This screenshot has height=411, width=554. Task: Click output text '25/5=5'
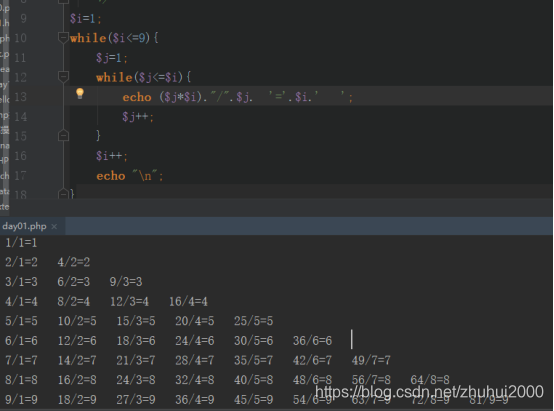(x=253, y=321)
